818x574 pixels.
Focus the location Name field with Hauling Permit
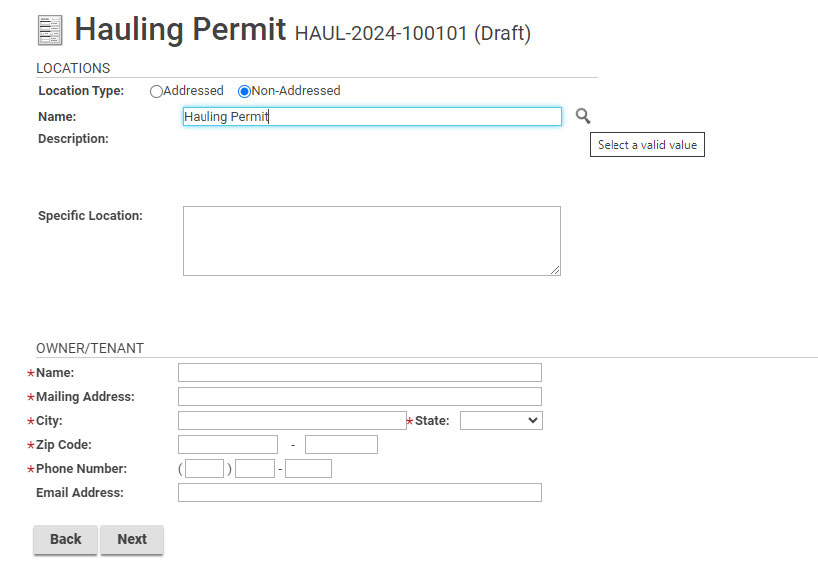[372, 116]
